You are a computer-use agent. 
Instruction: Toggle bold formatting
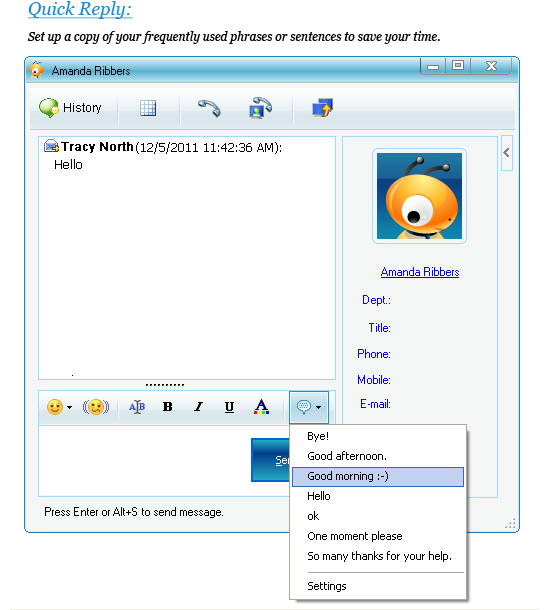coord(167,407)
